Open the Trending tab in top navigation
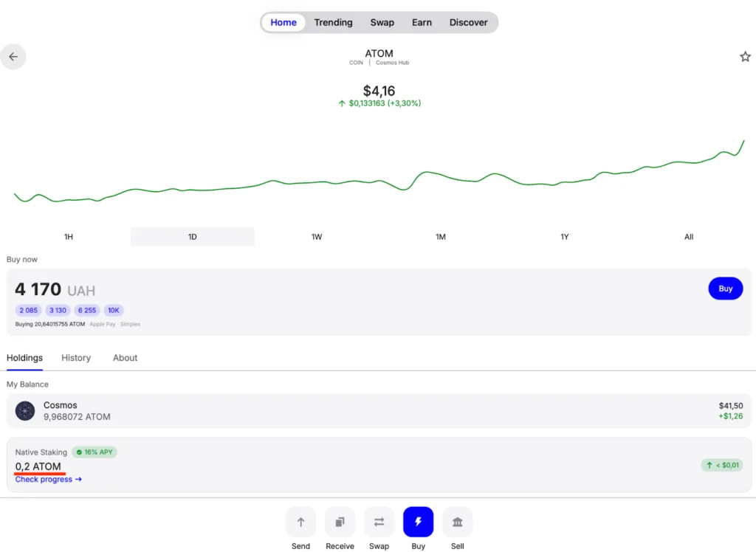The width and height of the screenshot is (756, 552). point(333,22)
